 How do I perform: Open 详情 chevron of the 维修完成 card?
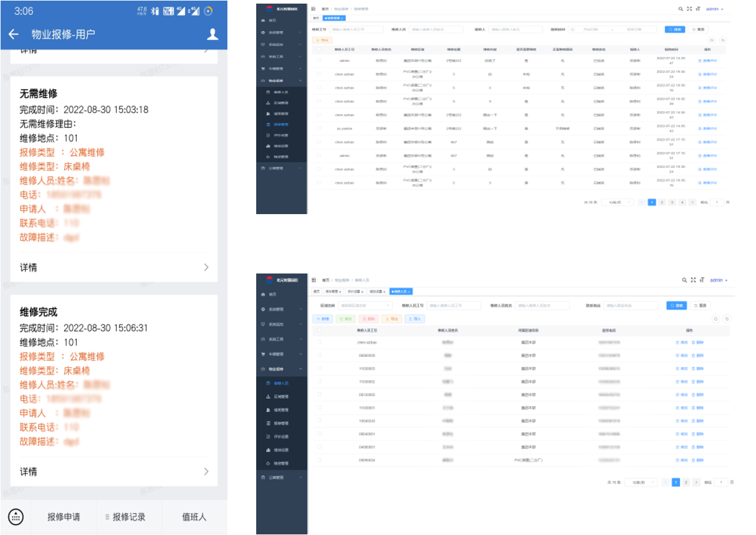pyautogui.click(x=206, y=471)
